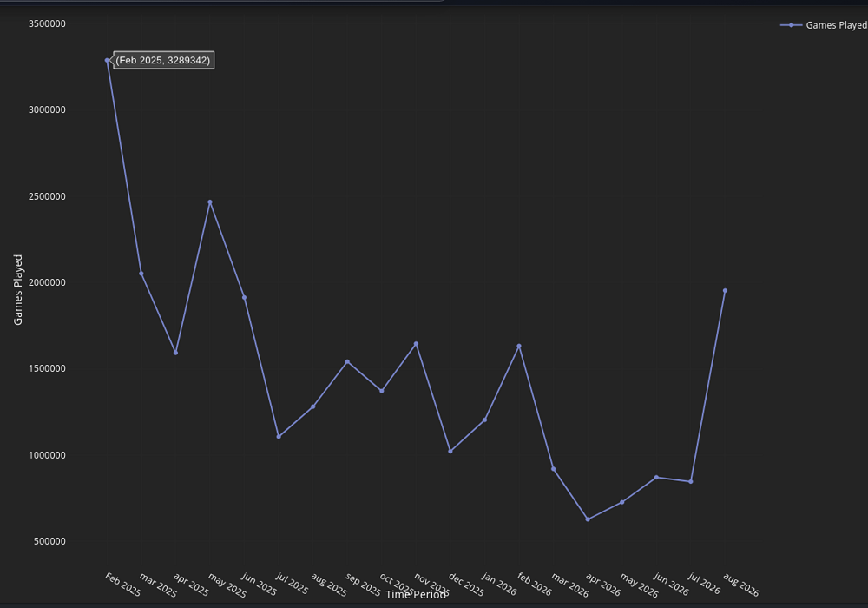
Task: Select the mar 2025 data point on the line
Action: click(x=141, y=274)
